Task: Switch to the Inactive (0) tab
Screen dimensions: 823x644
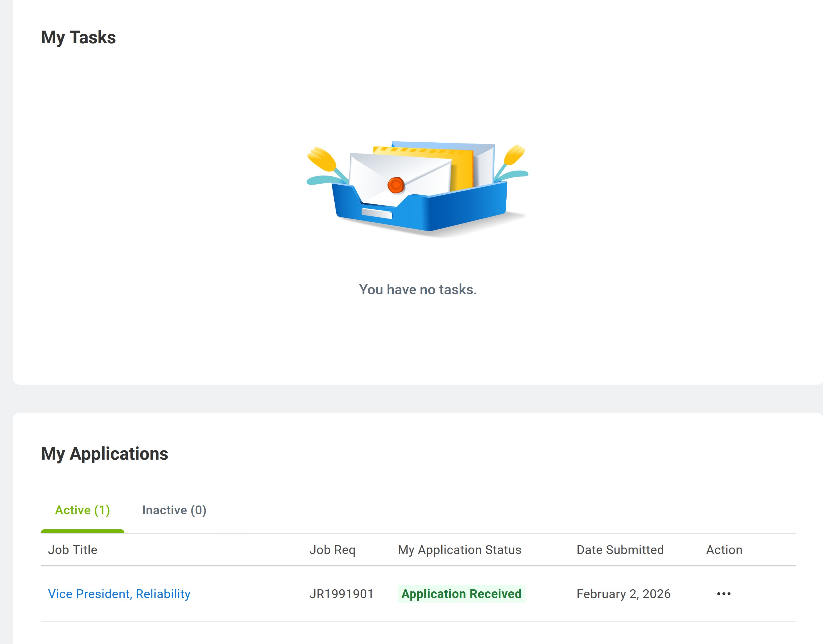Action: tap(174, 510)
